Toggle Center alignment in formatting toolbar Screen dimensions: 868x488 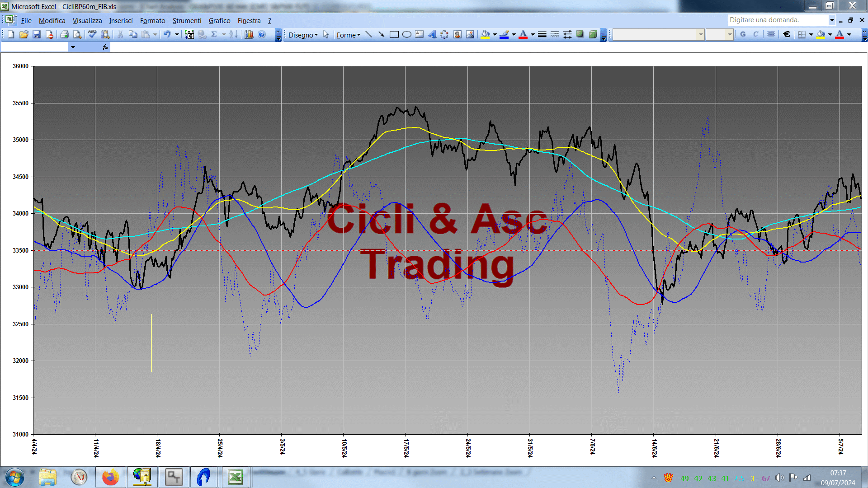(x=771, y=34)
